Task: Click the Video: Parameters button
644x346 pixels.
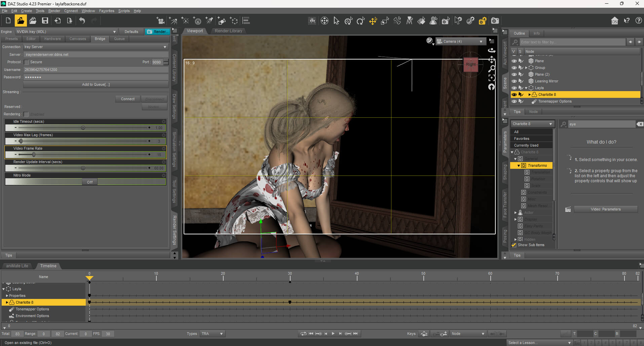Action: (x=606, y=209)
